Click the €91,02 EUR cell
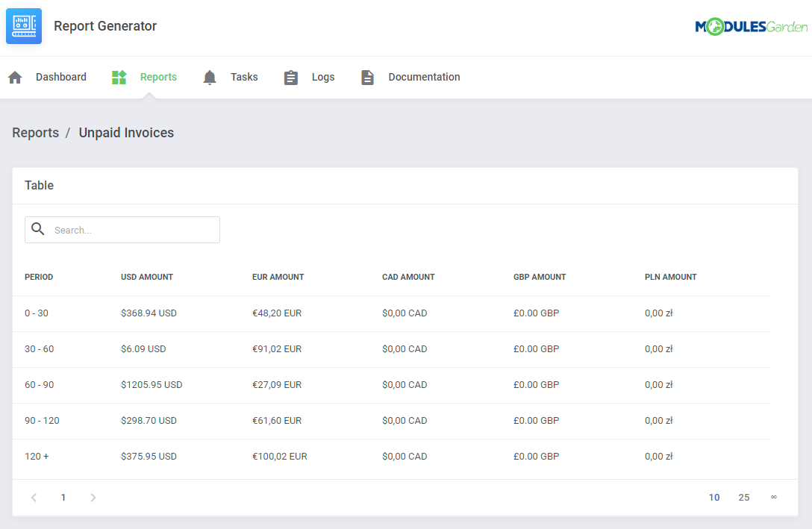This screenshot has width=812, height=529. click(x=277, y=349)
